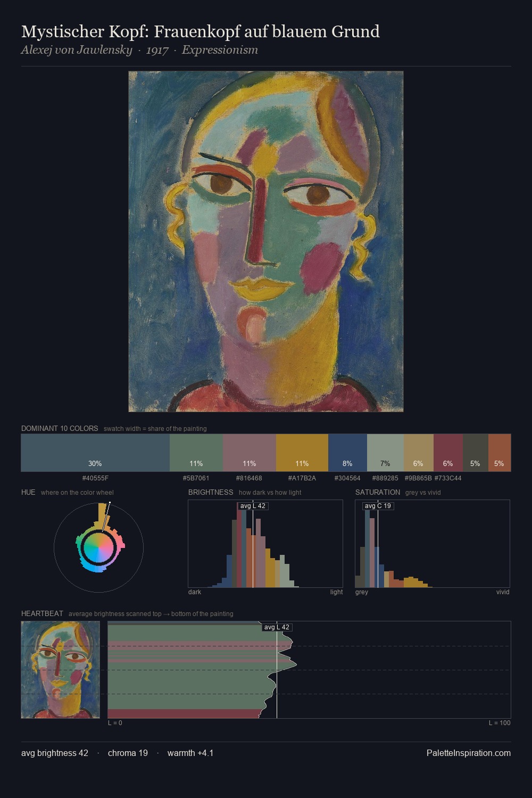Image resolution: width=532 pixels, height=798 pixels.
Task: Select the green-grey swatch #5B7061
Action: [196, 453]
